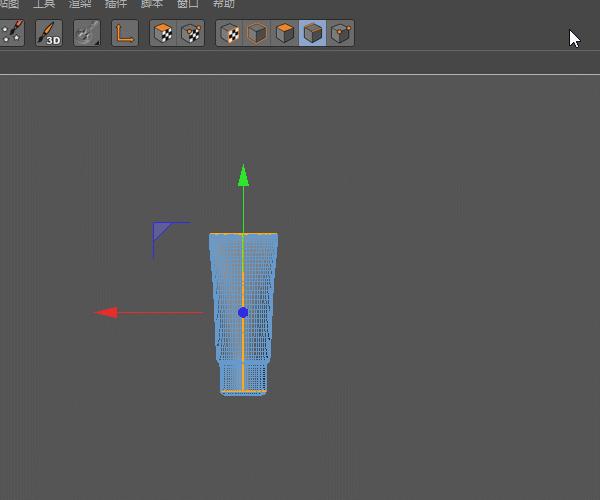Toggle the orange L-shaped axis tool

click(x=125, y=33)
